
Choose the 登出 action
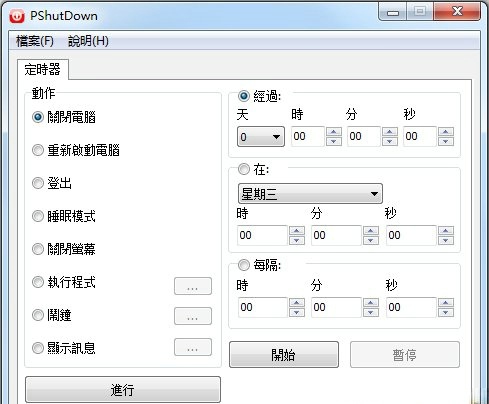[52, 183]
